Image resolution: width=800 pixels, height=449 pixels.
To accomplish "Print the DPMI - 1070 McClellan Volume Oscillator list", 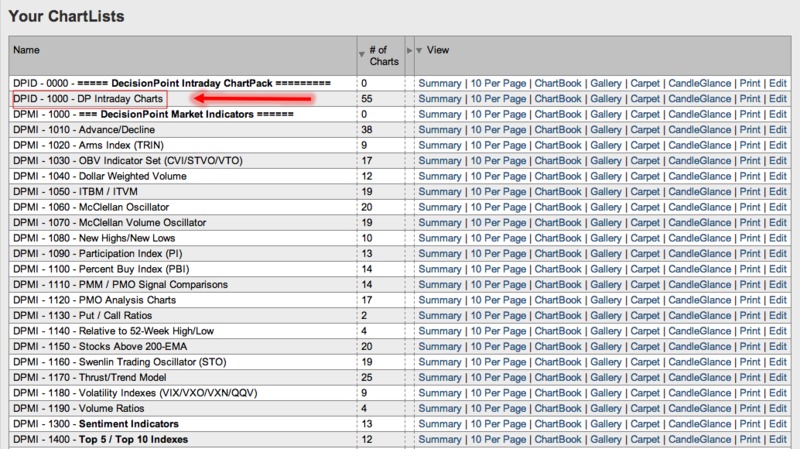I will point(749,222).
